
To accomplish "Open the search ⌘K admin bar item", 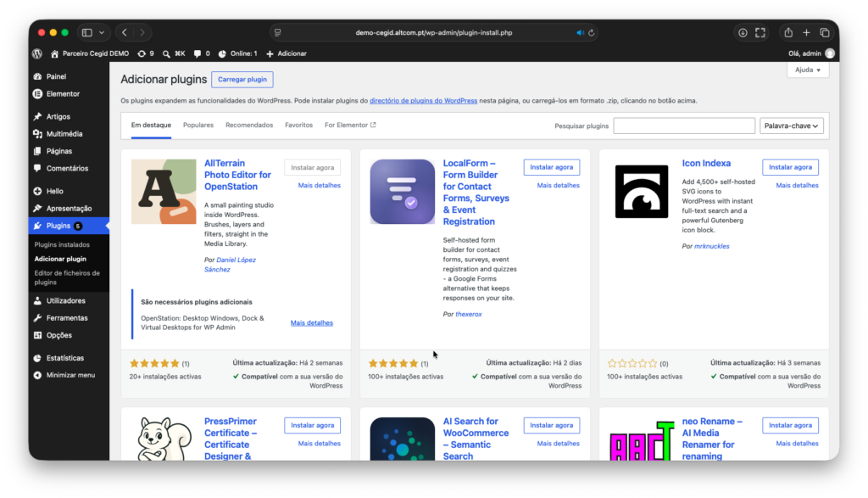I will tap(174, 53).
